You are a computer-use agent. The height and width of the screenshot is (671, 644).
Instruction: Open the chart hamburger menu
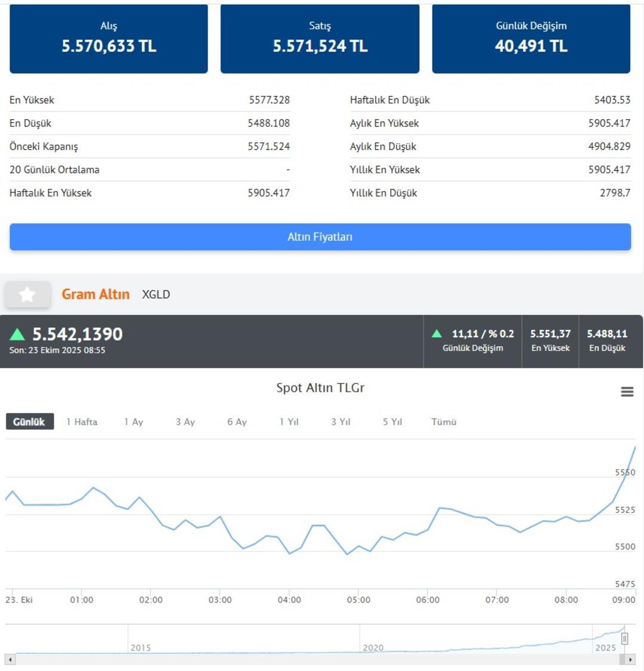627,392
